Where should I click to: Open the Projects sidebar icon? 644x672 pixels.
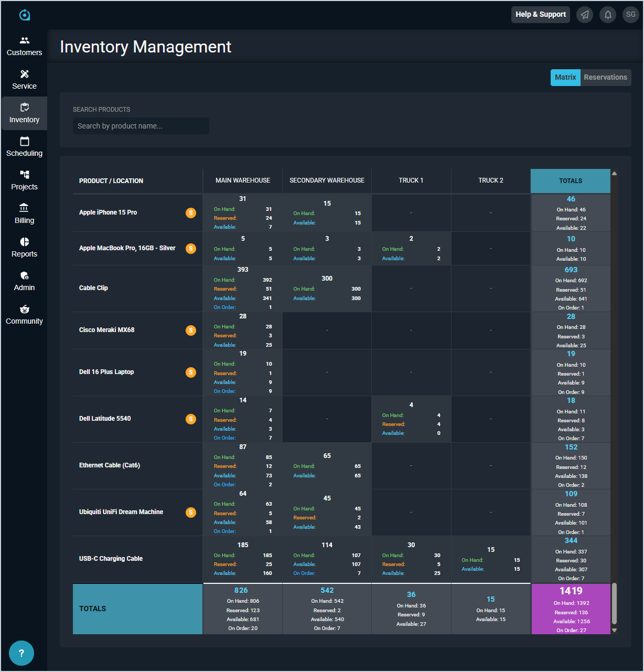(24, 175)
